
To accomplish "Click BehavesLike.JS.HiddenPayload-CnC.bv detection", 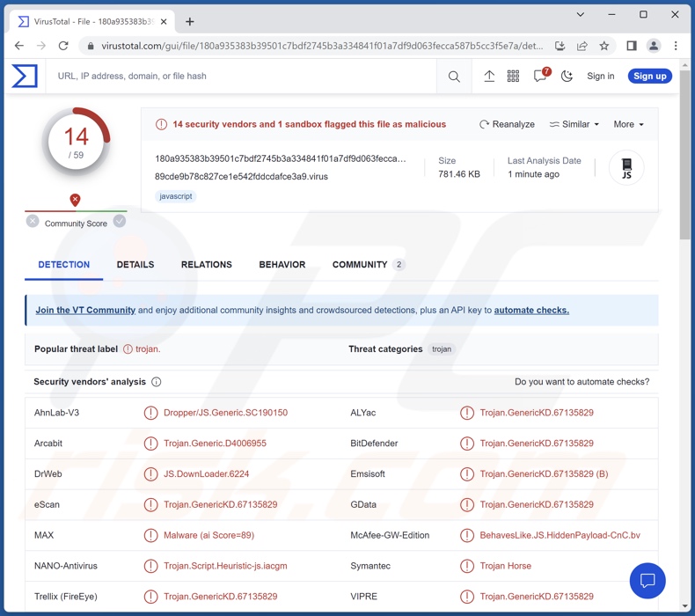I will tap(560, 535).
